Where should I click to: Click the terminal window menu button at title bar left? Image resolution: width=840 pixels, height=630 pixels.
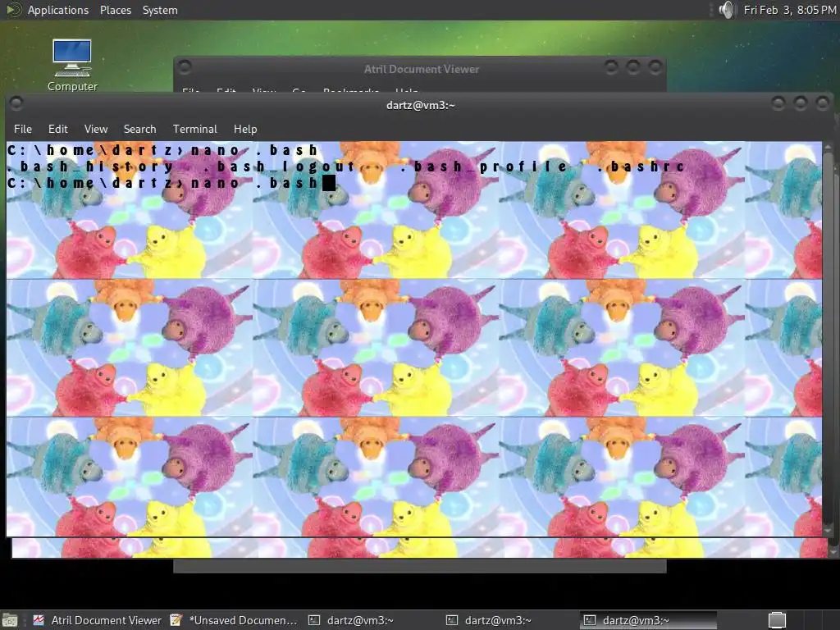click(x=16, y=103)
